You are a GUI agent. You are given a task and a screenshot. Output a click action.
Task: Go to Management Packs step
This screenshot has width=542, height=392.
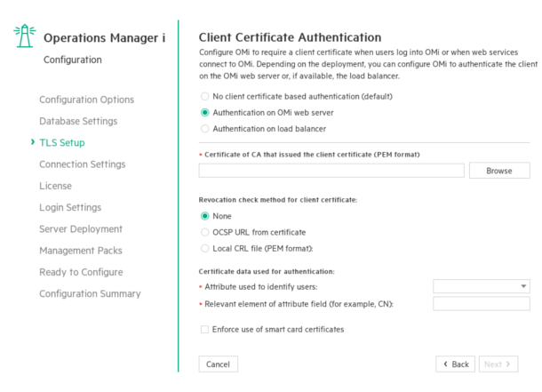(x=81, y=251)
